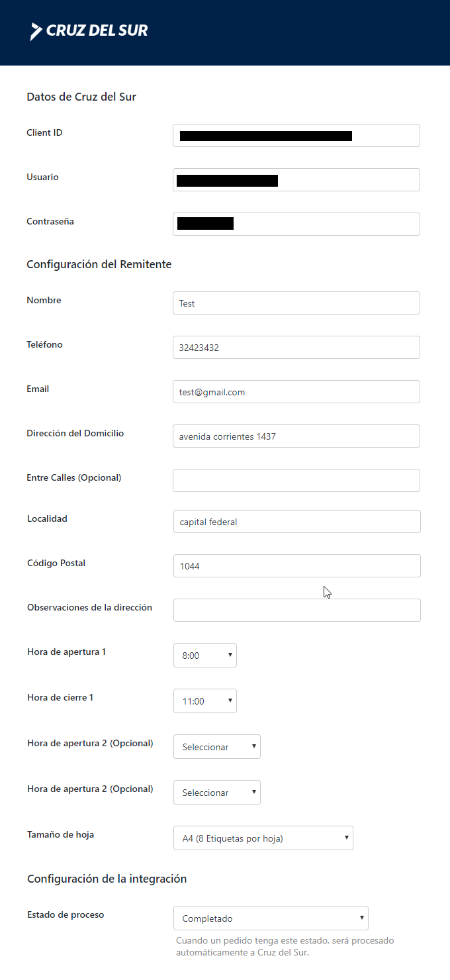Select the Código Postal field
450x980 pixels.
pyautogui.click(x=296, y=565)
